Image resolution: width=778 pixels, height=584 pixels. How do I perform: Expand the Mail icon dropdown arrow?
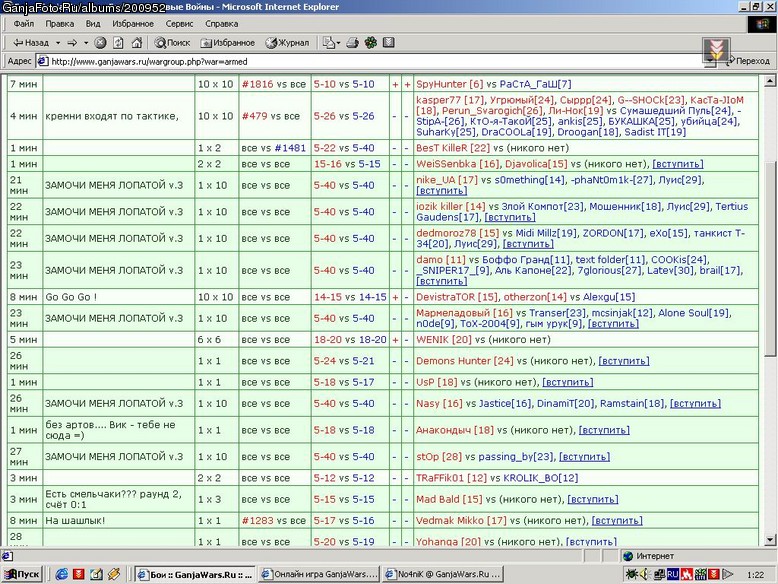tap(338, 43)
